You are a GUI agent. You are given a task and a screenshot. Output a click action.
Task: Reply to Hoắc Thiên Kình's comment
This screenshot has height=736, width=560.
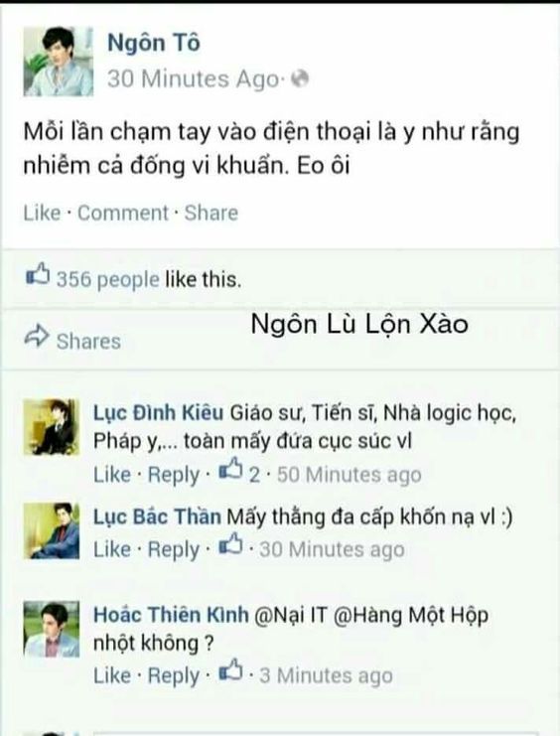[x=174, y=676]
